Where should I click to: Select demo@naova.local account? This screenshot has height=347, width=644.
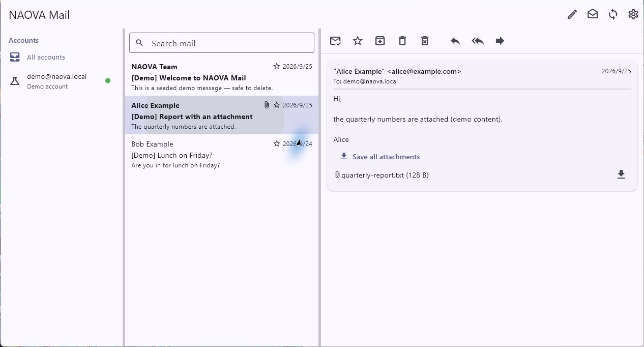[62, 81]
